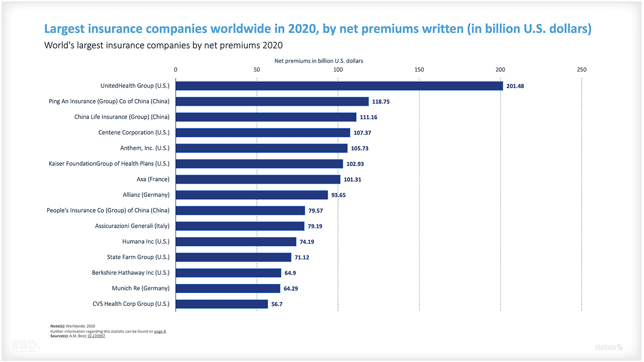Image resolution: width=644 pixels, height=362 pixels.
Task: Open the 'ID 270997' source link
Action: pos(96,336)
